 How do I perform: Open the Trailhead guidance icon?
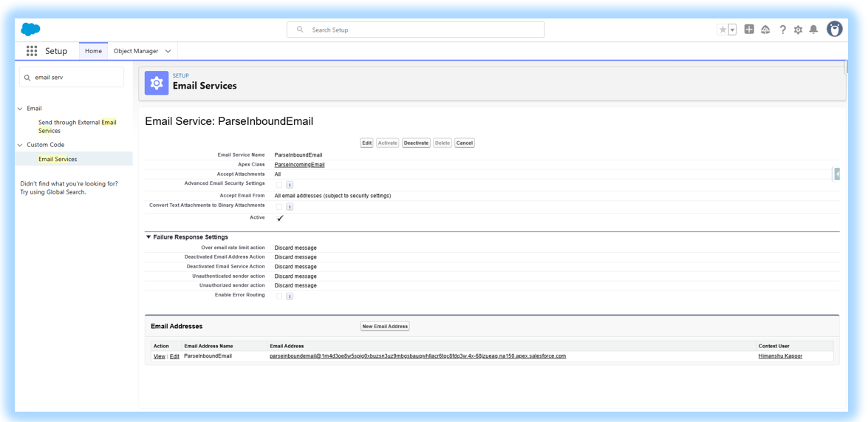point(765,30)
